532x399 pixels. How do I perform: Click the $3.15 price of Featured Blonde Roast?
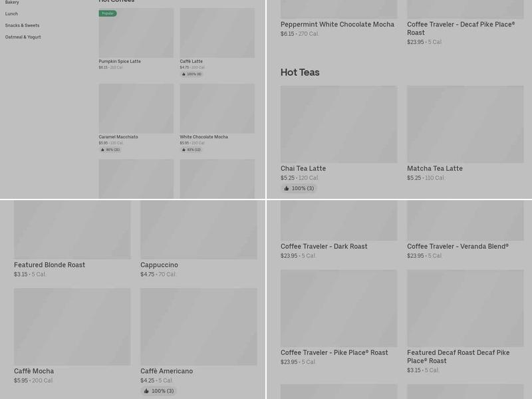tap(21, 274)
